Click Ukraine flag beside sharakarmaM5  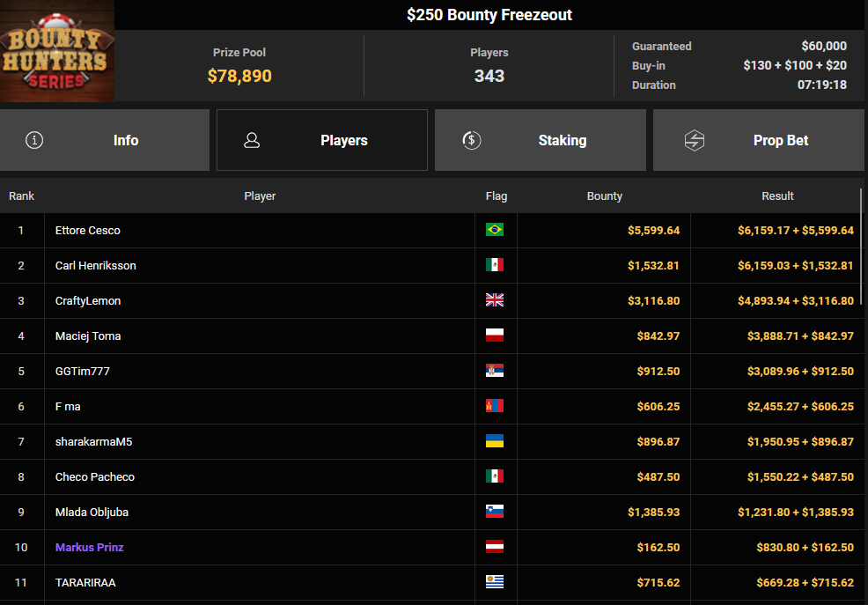pos(495,441)
